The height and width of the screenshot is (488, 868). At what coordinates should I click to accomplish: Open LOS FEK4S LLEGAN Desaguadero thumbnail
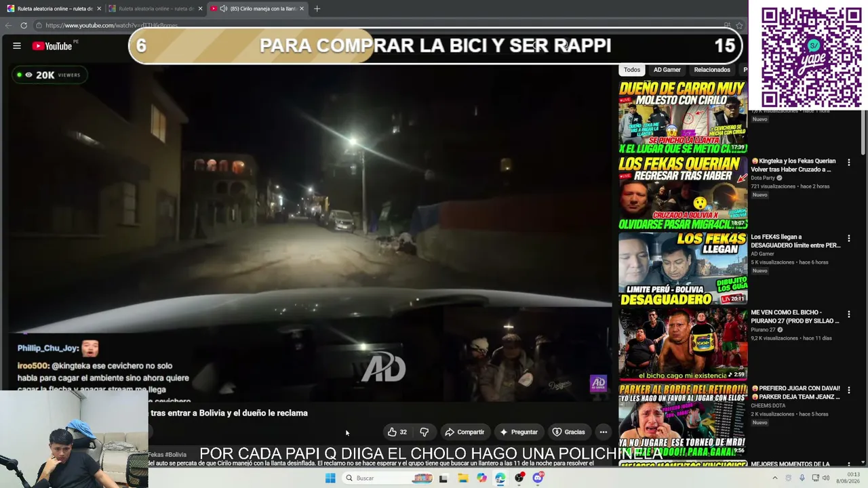point(683,268)
